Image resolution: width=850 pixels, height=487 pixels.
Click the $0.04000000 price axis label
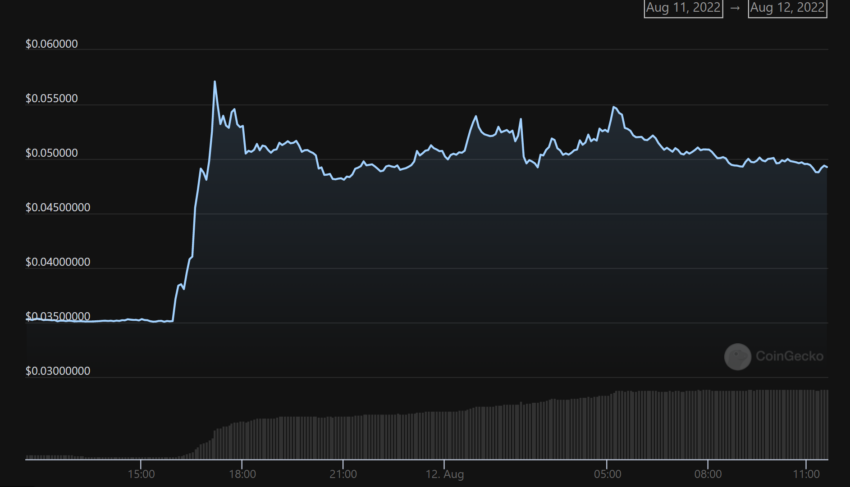click(x=58, y=262)
